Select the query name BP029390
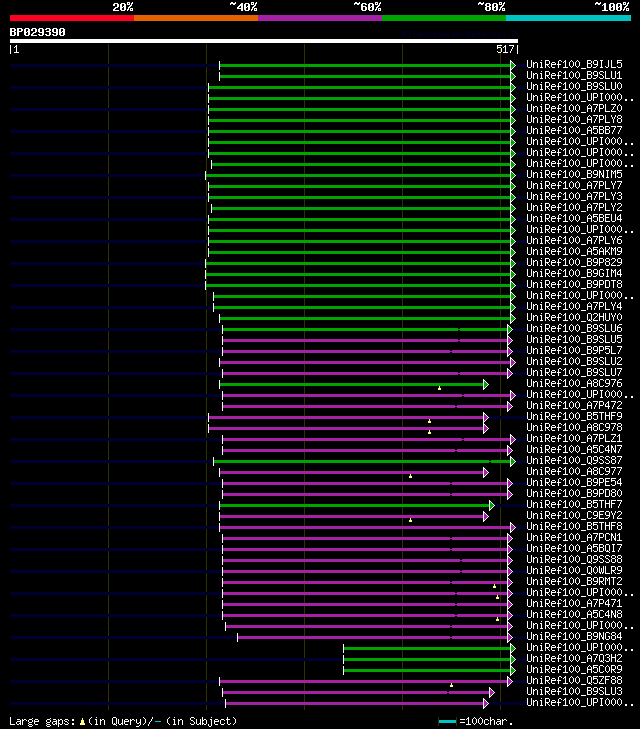Image resolution: width=640 pixels, height=729 pixels. 38,32
